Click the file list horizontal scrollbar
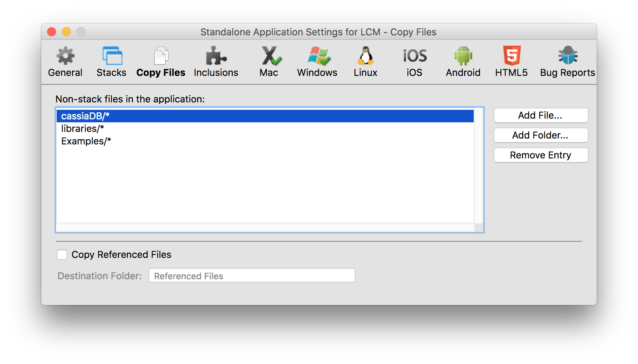Viewport: 638px width, 364px height. point(265,228)
